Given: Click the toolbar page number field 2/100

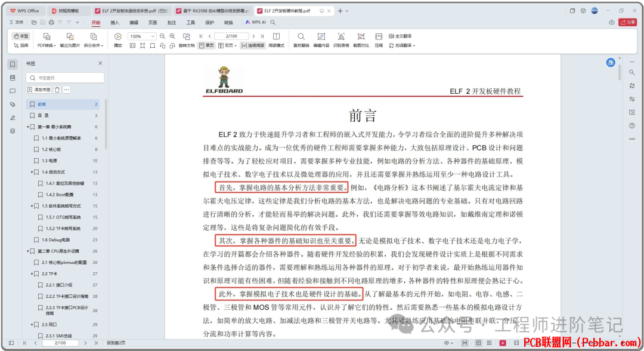Looking at the screenshot, I should pos(231,36).
